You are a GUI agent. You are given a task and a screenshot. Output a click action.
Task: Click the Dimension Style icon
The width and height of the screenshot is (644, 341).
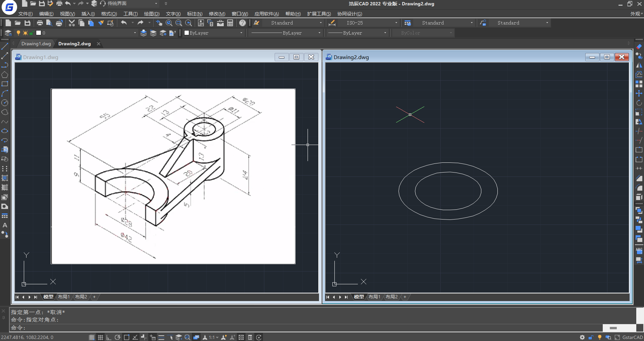[x=332, y=23]
